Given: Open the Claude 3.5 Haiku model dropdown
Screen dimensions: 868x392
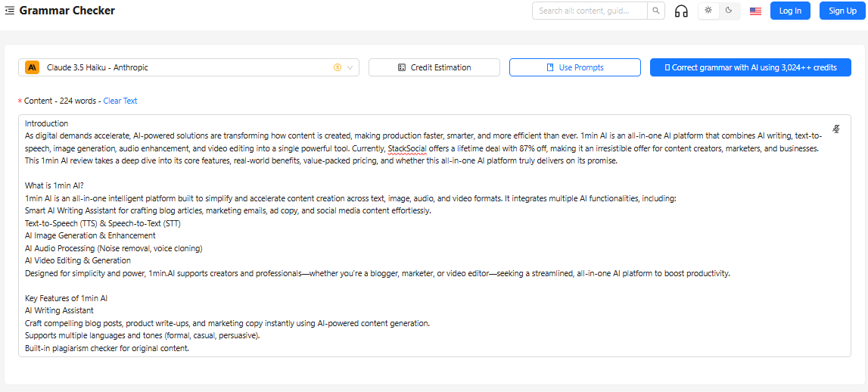Looking at the screenshot, I should [x=188, y=67].
